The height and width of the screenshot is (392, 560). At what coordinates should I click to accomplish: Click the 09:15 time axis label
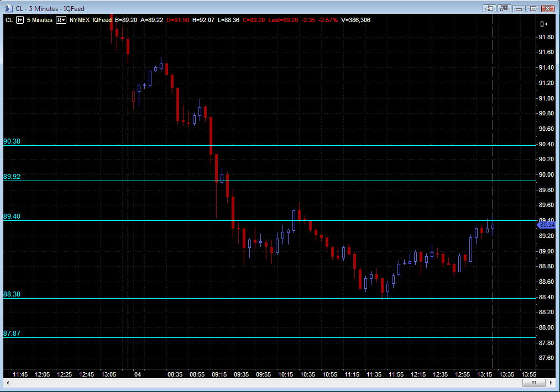pos(219,374)
